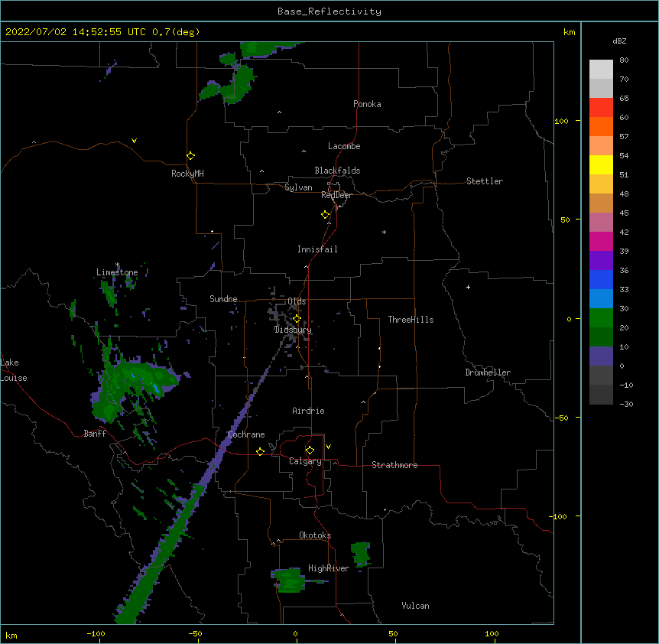659x644 pixels.
Task: Click the yellow diamond marker above RockyMH
Action: coord(191,156)
